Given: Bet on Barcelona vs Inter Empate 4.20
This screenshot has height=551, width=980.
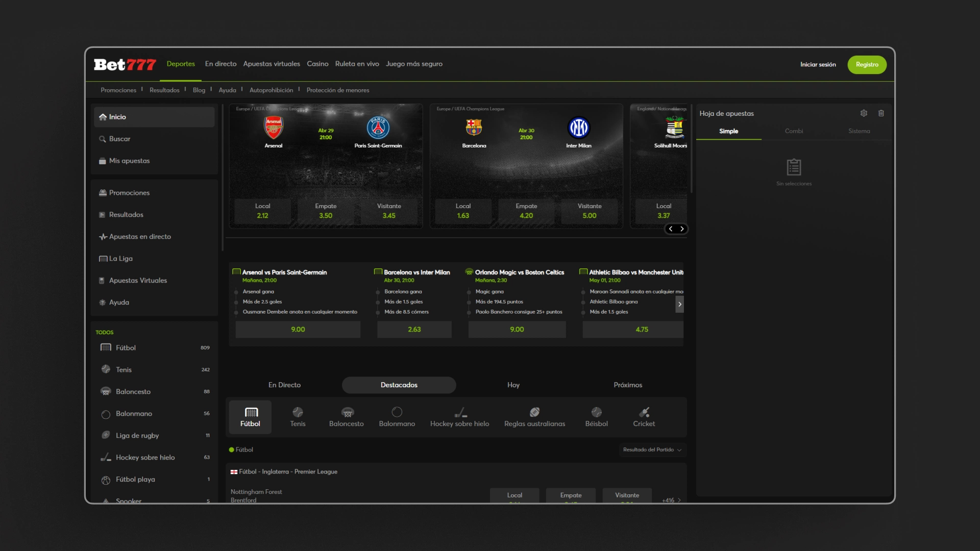Looking at the screenshot, I should (526, 211).
